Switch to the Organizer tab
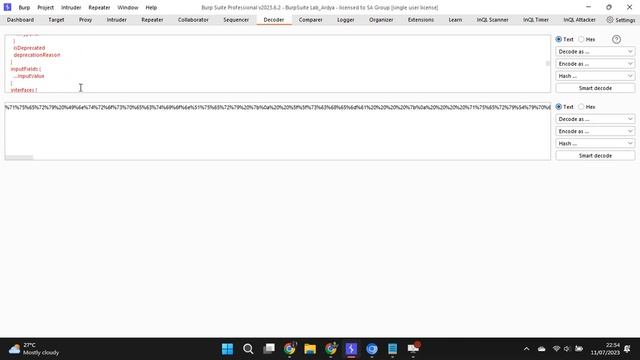The width and height of the screenshot is (640, 360). pos(381,20)
